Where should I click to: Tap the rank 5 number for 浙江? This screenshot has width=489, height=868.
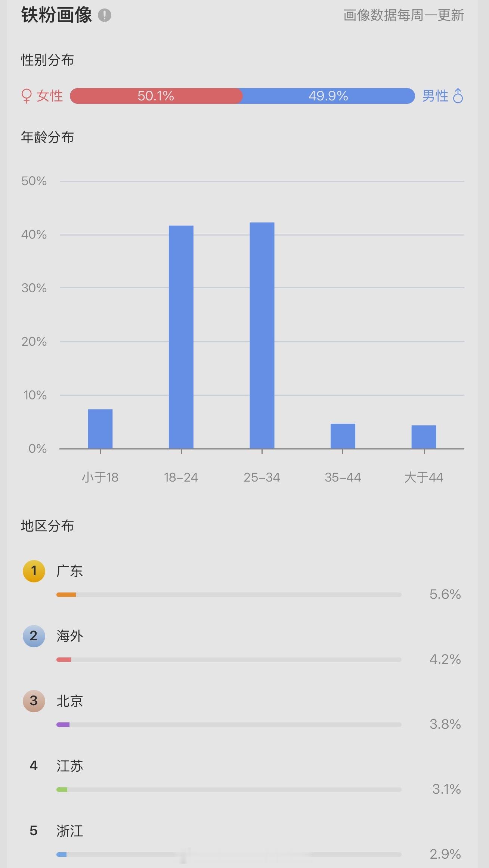[x=34, y=830]
